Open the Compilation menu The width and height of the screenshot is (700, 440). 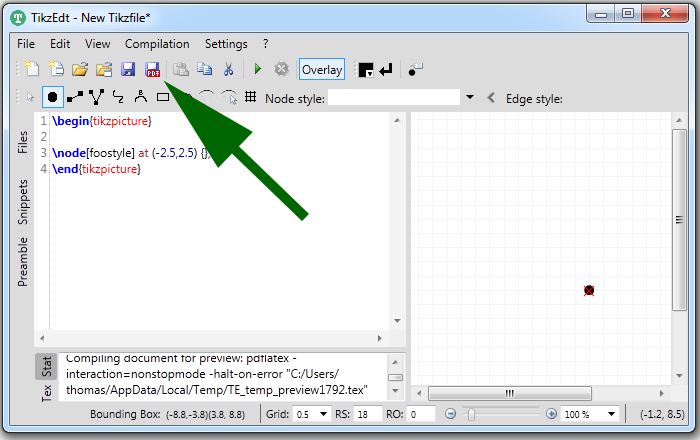pos(157,44)
